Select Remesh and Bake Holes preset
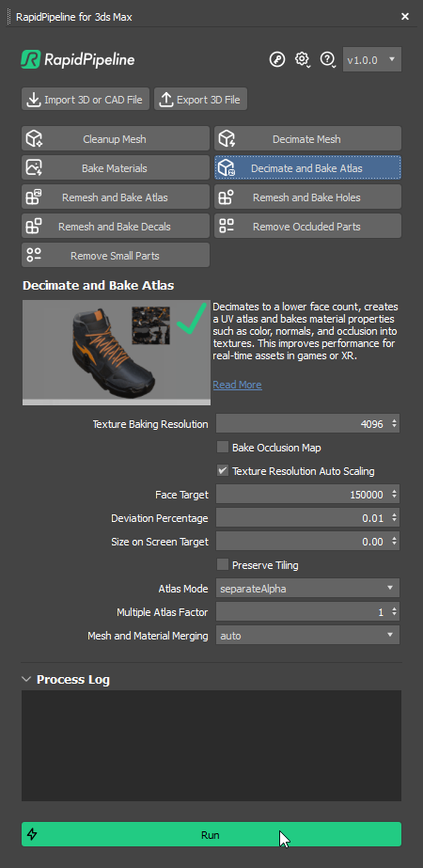Screen dimensions: 423x868 (x=307, y=197)
